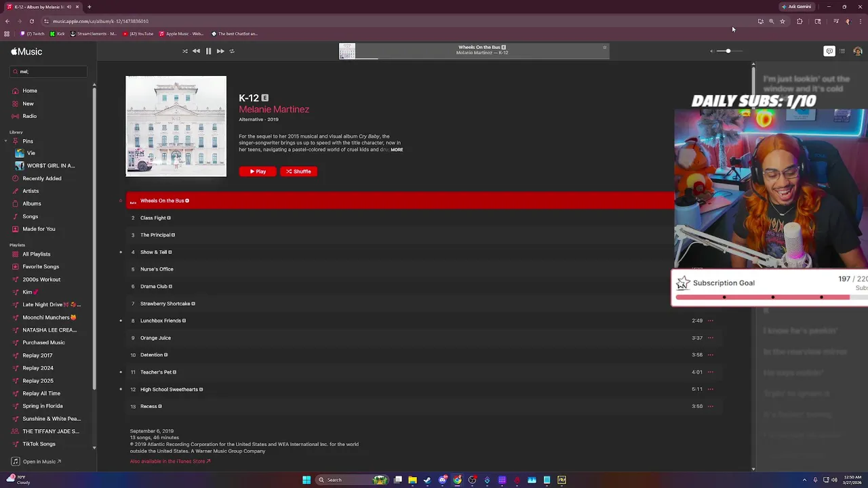Open Made for You
The height and width of the screenshot is (488, 868).
(39, 229)
